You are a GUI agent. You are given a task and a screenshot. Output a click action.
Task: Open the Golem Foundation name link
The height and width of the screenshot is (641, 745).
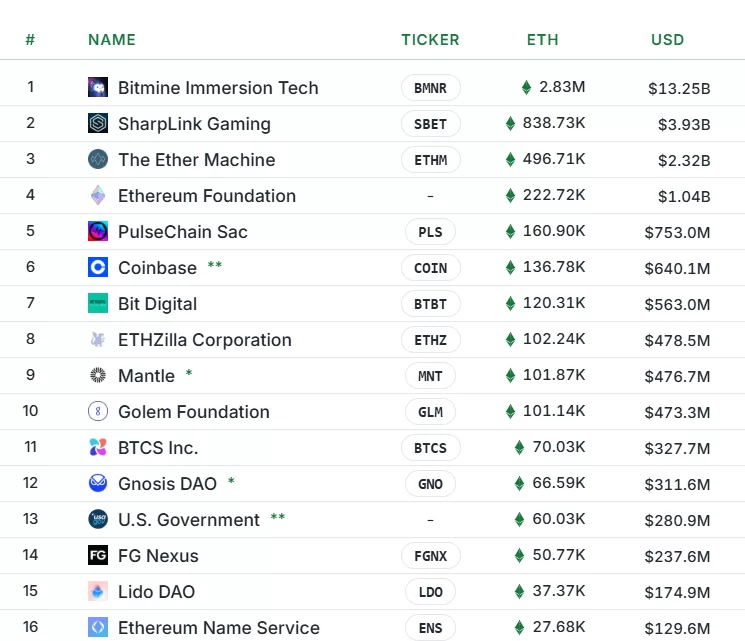(193, 412)
